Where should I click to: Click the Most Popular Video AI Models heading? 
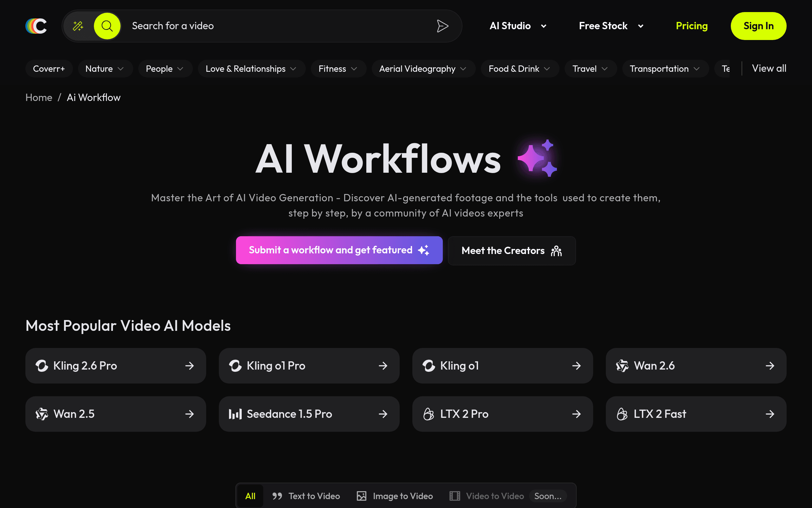[128, 325]
